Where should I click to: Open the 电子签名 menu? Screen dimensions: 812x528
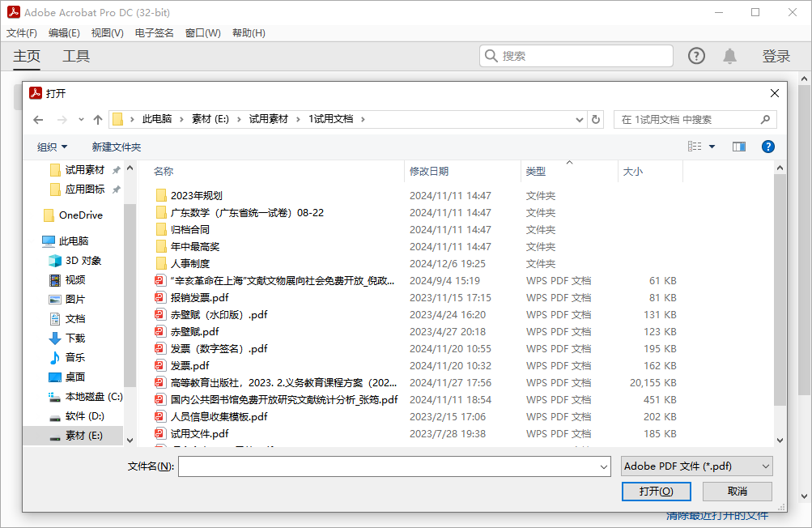155,33
